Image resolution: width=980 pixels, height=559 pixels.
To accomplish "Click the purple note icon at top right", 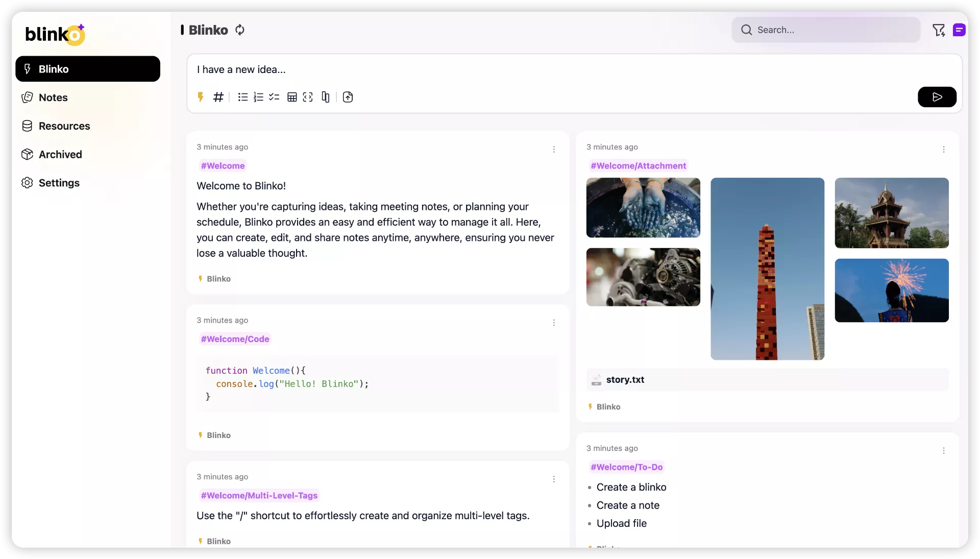I will click(959, 30).
